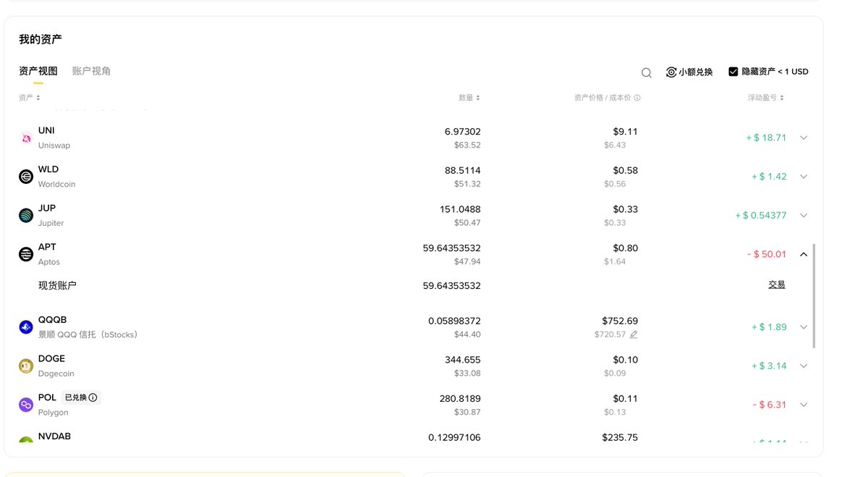The image size is (868, 477).
Task: Click the QQQB bStocks coin icon
Action: (x=26, y=327)
